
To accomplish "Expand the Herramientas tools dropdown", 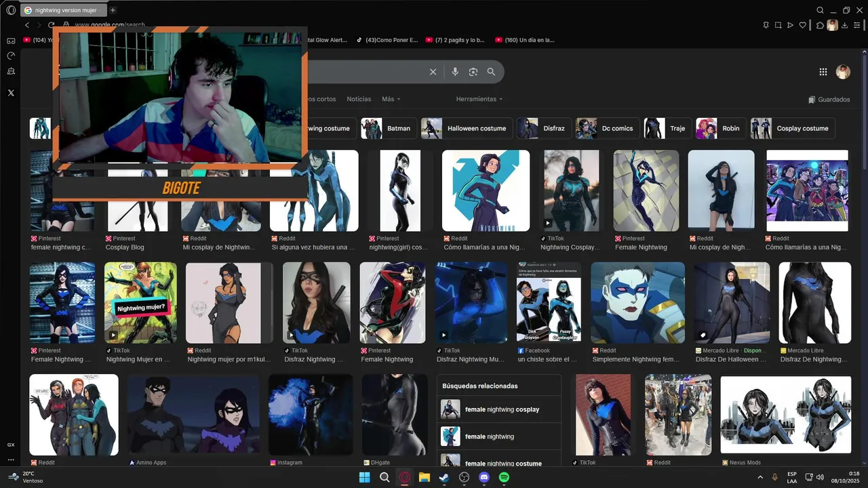I will click(479, 99).
